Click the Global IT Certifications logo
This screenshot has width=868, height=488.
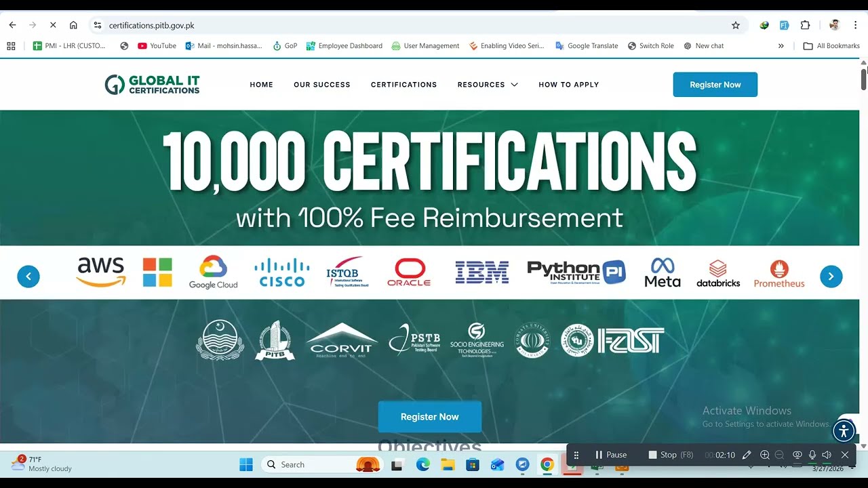click(x=152, y=85)
